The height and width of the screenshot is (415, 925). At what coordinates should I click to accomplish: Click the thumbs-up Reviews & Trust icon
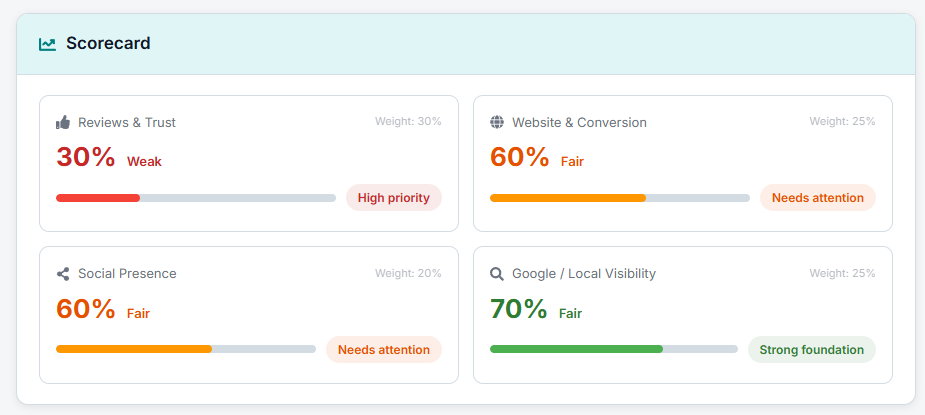(x=63, y=122)
